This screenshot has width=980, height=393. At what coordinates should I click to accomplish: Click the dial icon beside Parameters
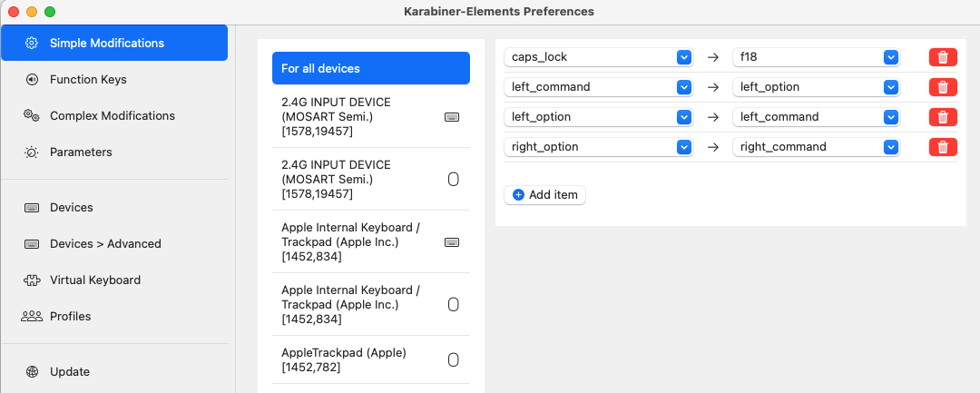click(31, 152)
